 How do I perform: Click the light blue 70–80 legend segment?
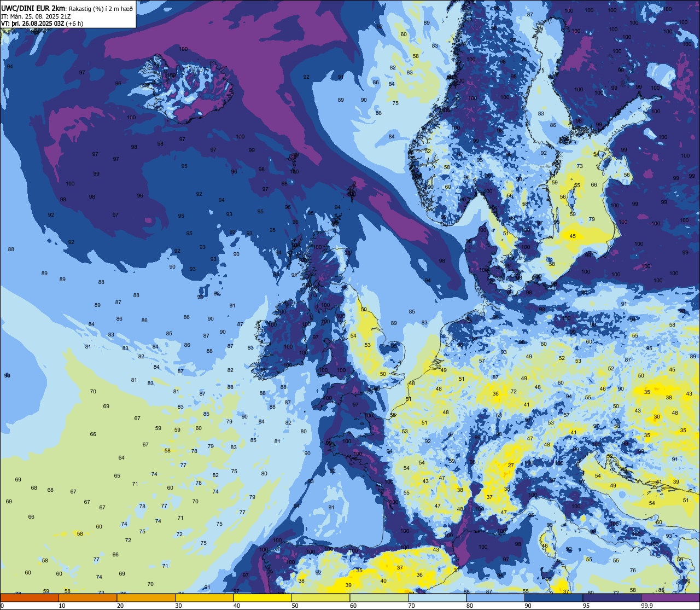tap(437, 597)
